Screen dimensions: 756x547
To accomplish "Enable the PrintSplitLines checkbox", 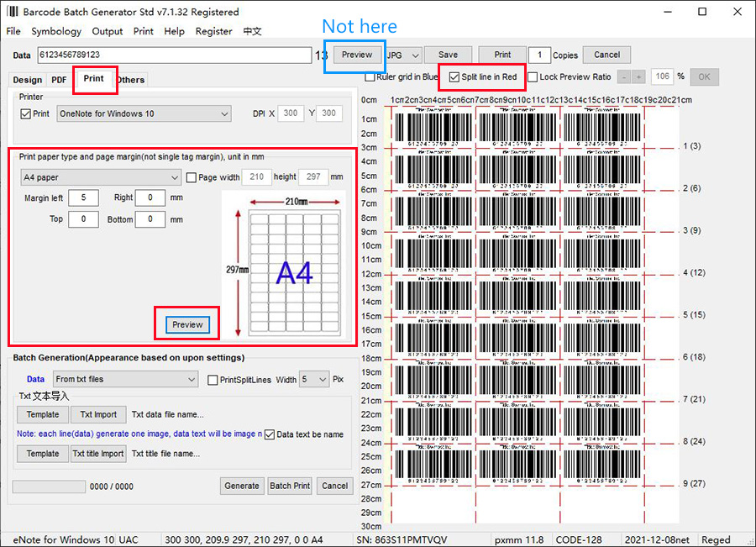I will [x=213, y=380].
